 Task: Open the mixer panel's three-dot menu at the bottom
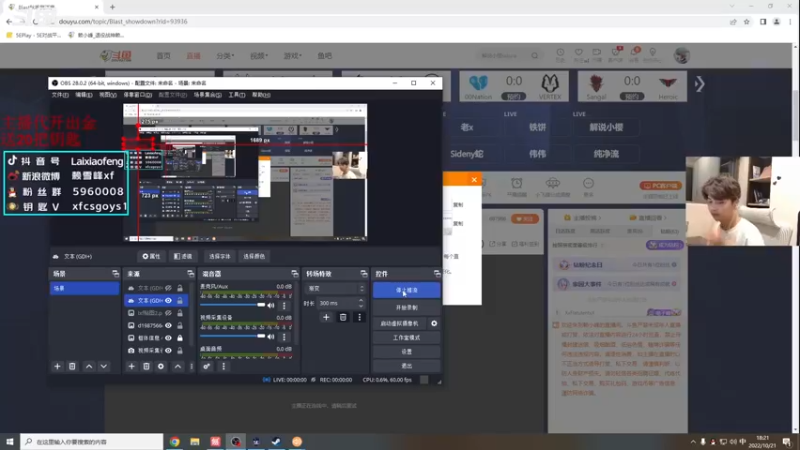point(223,366)
